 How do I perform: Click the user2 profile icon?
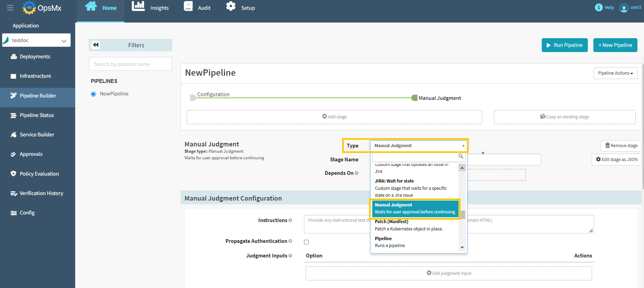(624, 8)
